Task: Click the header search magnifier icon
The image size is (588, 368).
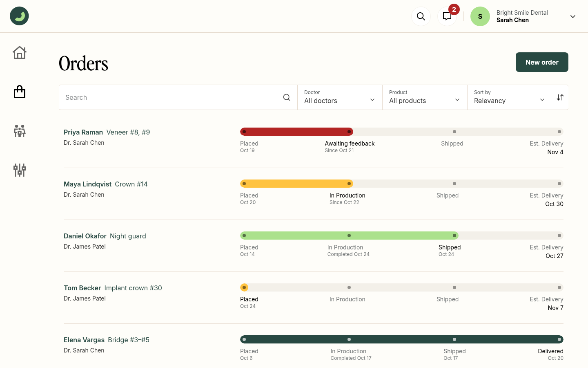Action: coord(421,16)
